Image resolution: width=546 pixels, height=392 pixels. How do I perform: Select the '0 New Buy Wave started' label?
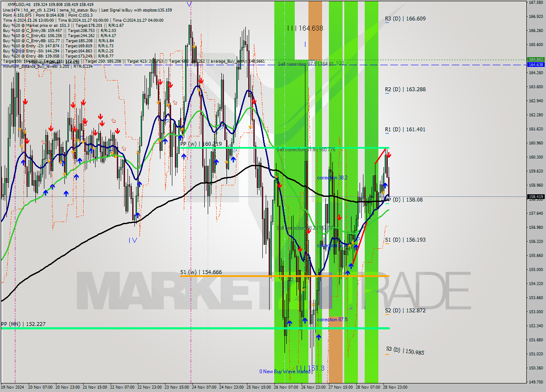[x=285, y=372]
